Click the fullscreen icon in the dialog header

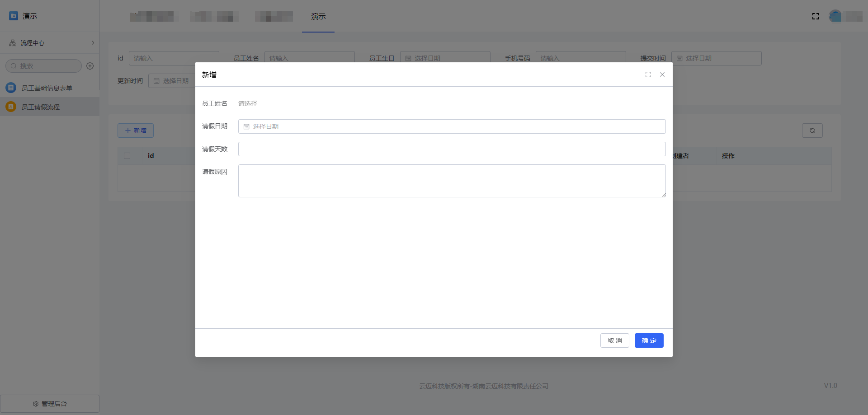[648, 75]
